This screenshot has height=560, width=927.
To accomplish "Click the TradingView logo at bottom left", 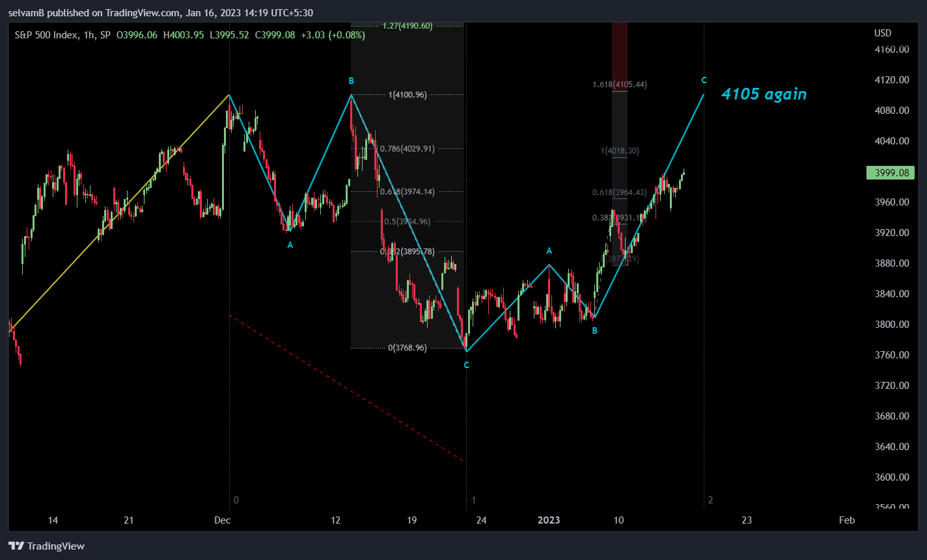I will 46,546.
